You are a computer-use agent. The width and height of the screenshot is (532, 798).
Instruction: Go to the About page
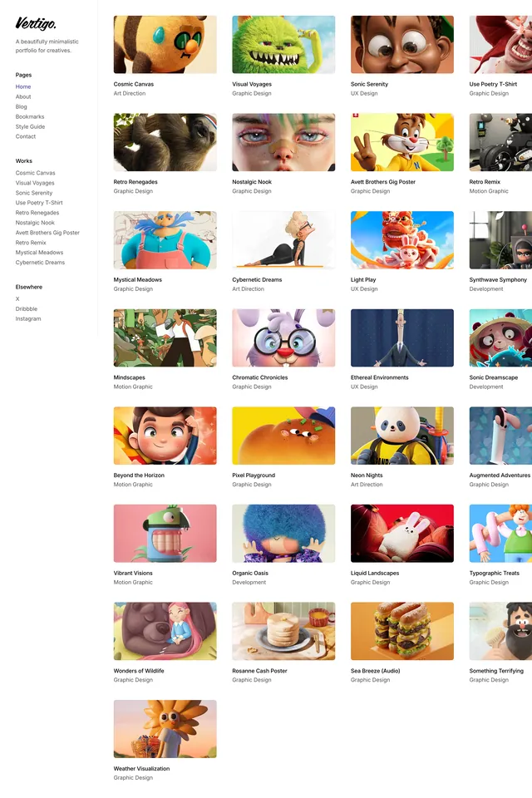23,96
